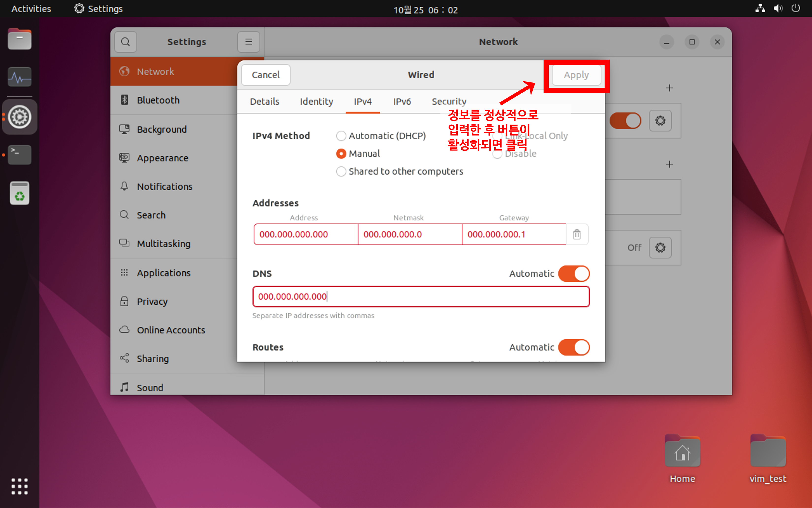Click the trash icon to delete address row
Viewport: 812px width, 508px height.
[577, 234]
